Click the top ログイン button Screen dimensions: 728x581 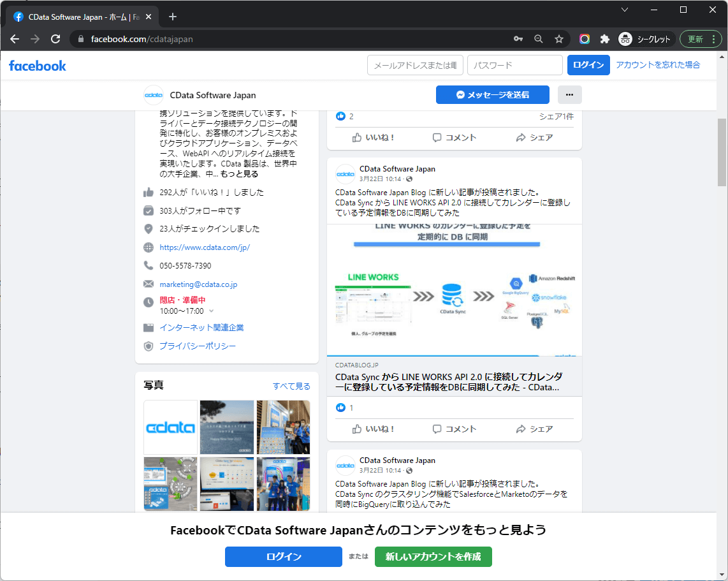(588, 65)
